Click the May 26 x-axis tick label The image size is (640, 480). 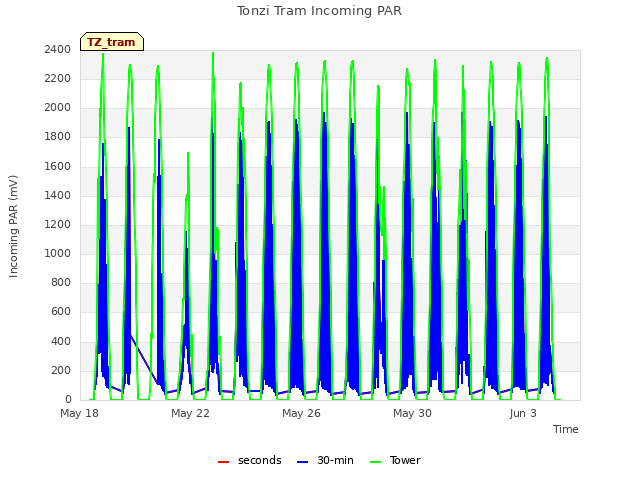coord(301,413)
